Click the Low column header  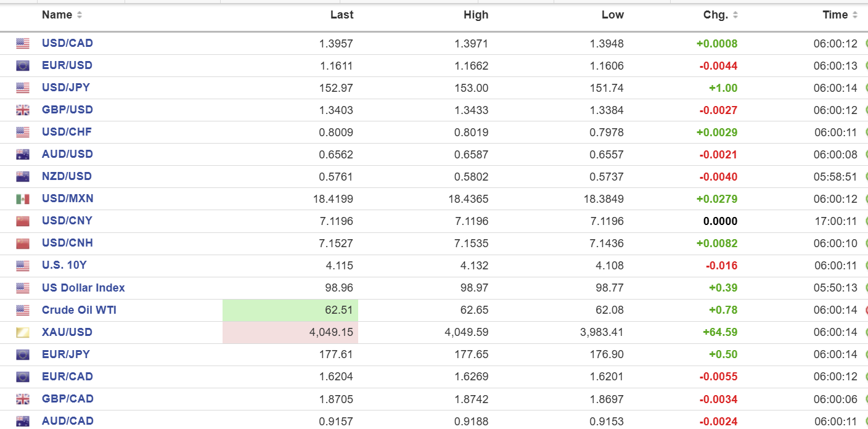[612, 15]
